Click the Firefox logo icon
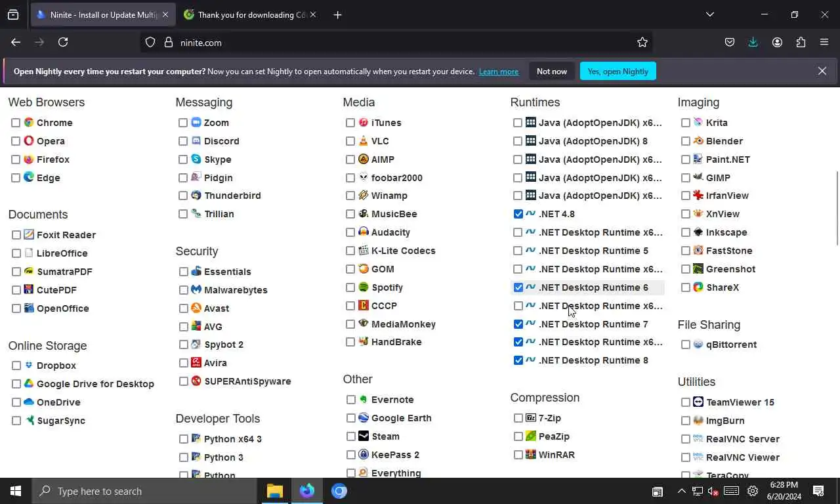The height and width of the screenshot is (504, 840). [29, 159]
